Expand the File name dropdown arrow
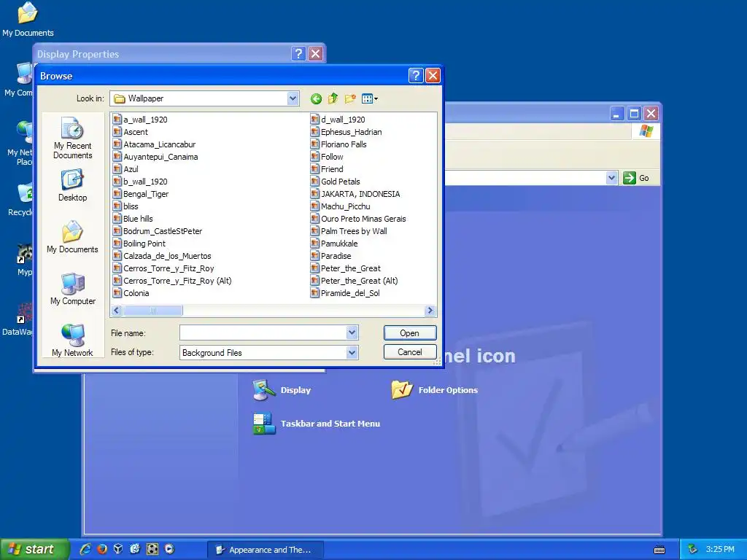This screenshot has width=747, height=560. 352,332
